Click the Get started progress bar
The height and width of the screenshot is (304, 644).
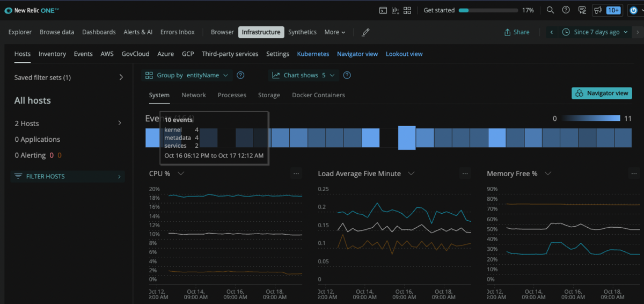[x=487, y=10]
